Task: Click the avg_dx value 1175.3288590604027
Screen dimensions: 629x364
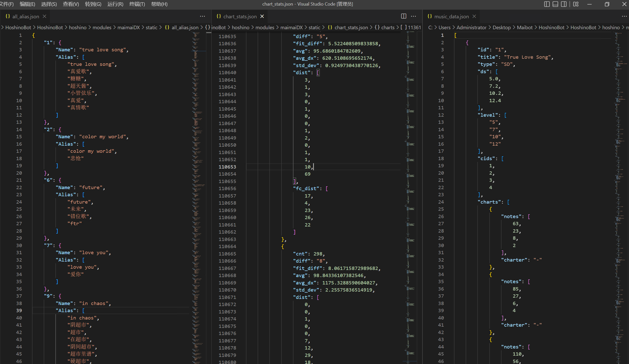Action: click(x=348, y=283)
